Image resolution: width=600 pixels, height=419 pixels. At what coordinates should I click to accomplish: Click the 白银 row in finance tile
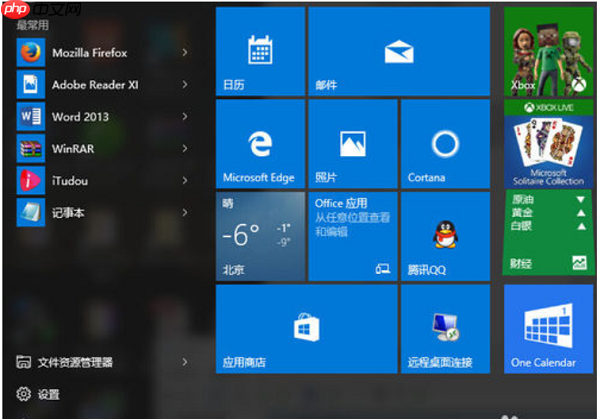pos(549,226)
